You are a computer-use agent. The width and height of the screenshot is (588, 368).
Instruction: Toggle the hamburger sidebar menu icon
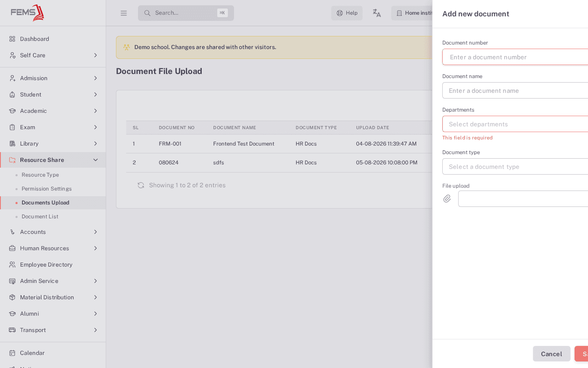coord(124,13)
